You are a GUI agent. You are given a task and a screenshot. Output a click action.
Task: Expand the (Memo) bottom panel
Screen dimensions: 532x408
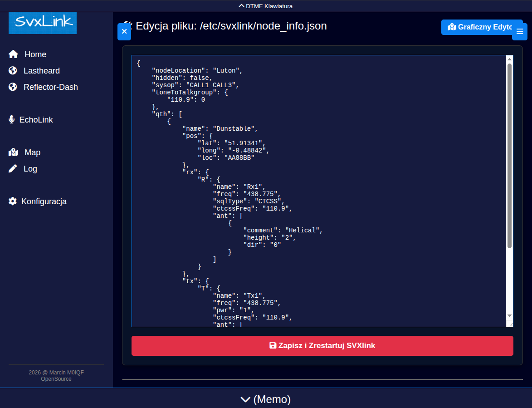tap(266, 399)
